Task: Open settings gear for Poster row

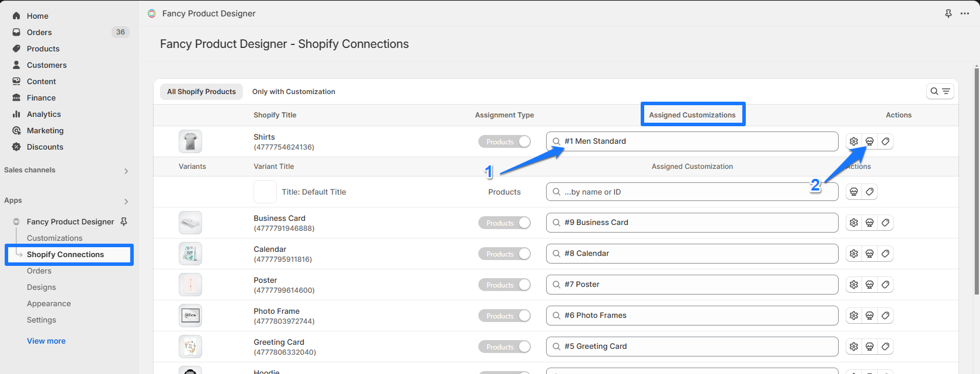Action: pyautogui.click(x=854, y=285)
